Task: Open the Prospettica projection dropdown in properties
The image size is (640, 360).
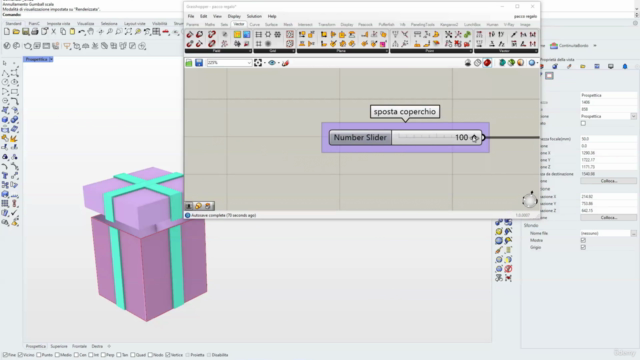Action: pos(633,116)
